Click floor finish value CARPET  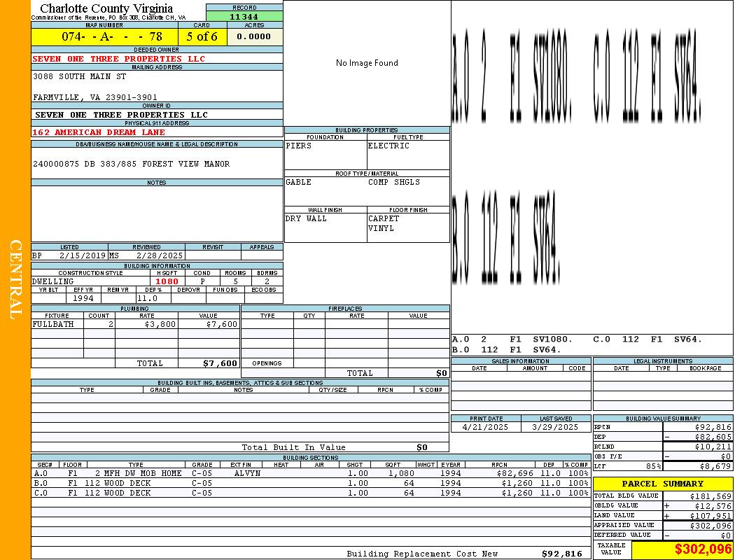(384, 218)
